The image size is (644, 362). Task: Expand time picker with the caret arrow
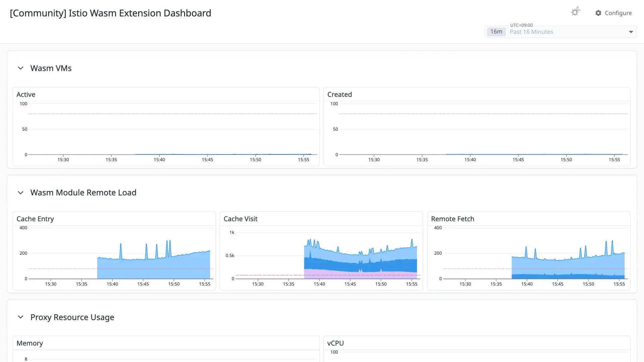pyautogui.click(x=631, y=32)
